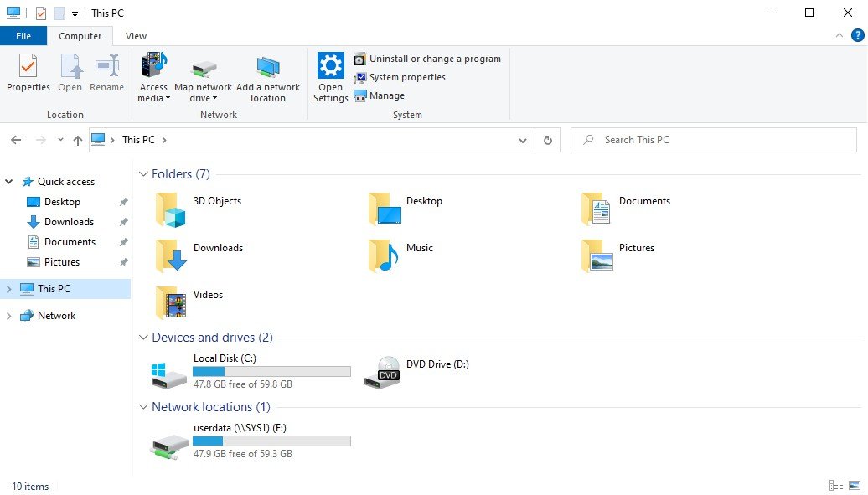This screenshot has width=868, height=495.
Task: Collapse the Folders (7) group
Action: pos(143,174)
